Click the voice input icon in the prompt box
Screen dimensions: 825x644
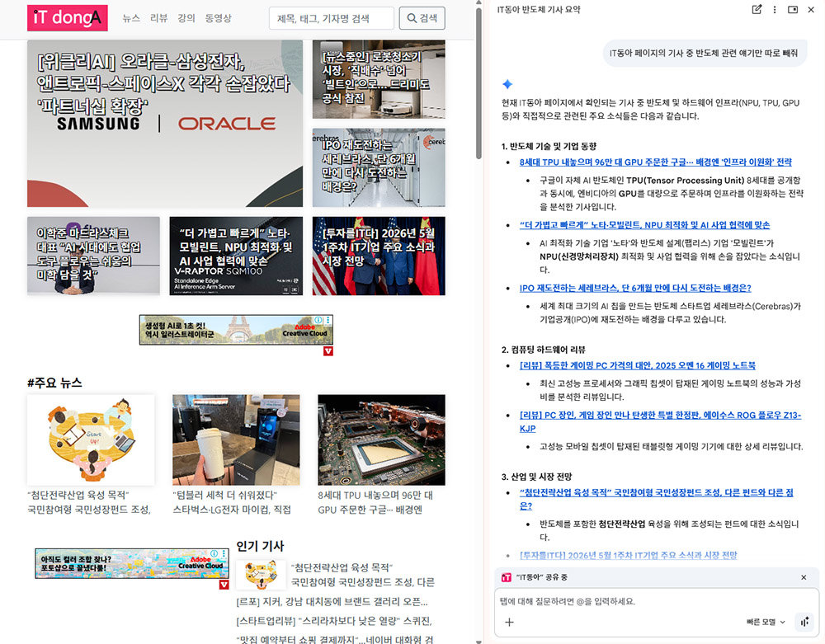point(804,622)
